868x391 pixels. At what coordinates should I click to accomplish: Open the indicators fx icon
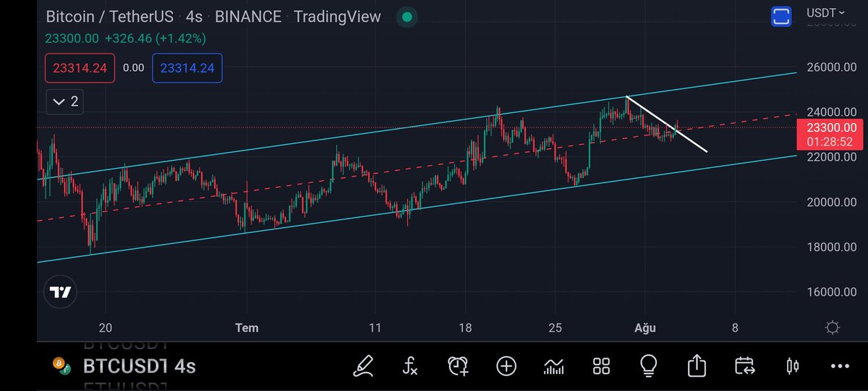click(x=410, y=366)
